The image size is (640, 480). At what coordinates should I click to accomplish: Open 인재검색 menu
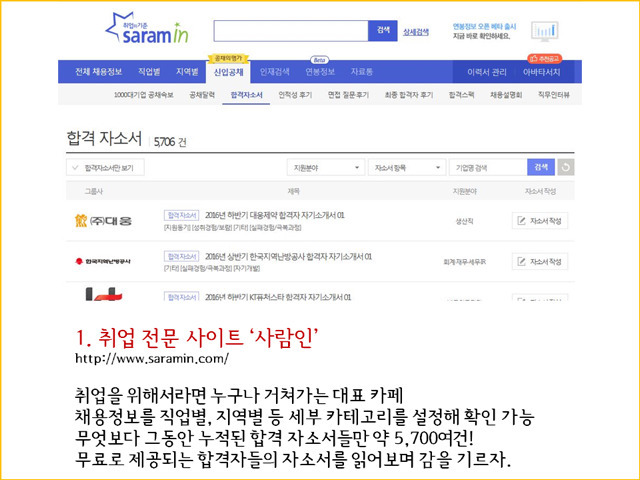275,72
